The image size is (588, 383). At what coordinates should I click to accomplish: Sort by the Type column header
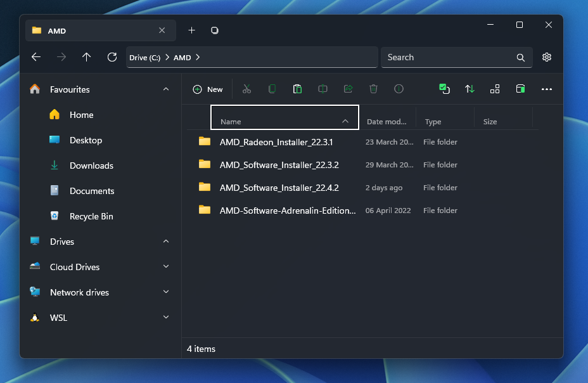pos(433,122)
